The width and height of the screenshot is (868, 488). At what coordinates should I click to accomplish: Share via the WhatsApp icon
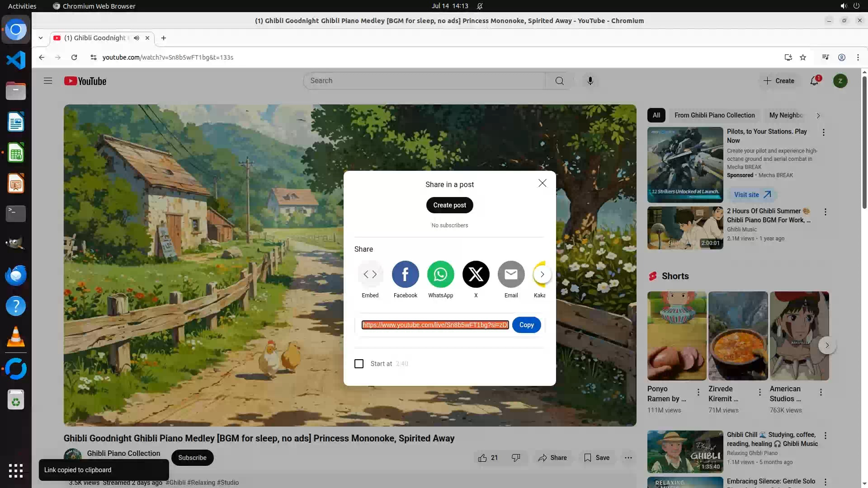[x=440, y=274]
